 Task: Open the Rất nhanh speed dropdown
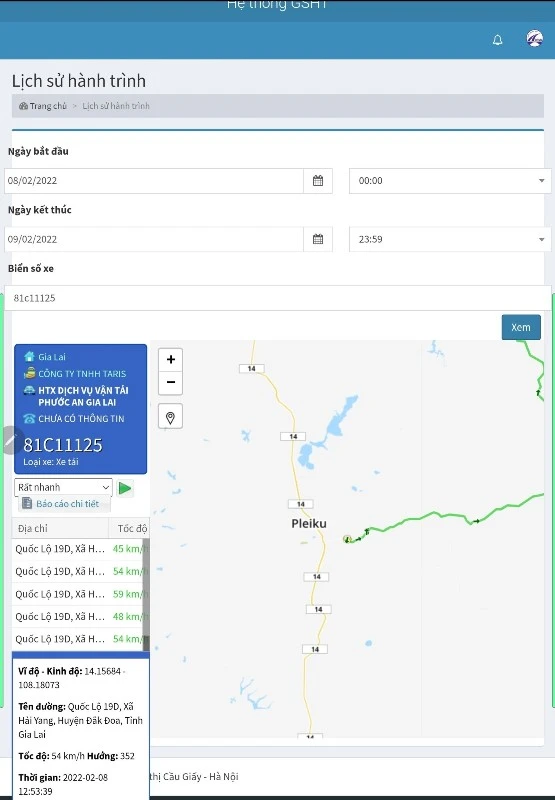(63, 487)
